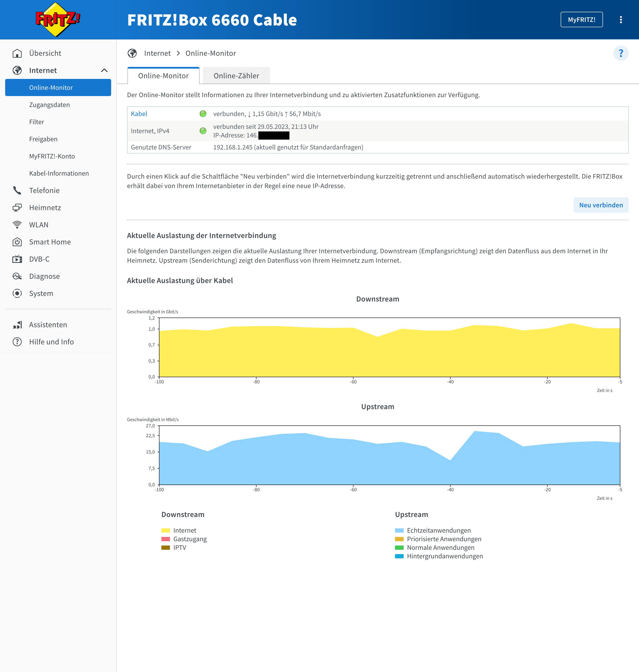Click the Internet breadcrumb entry

pos(157,53)
